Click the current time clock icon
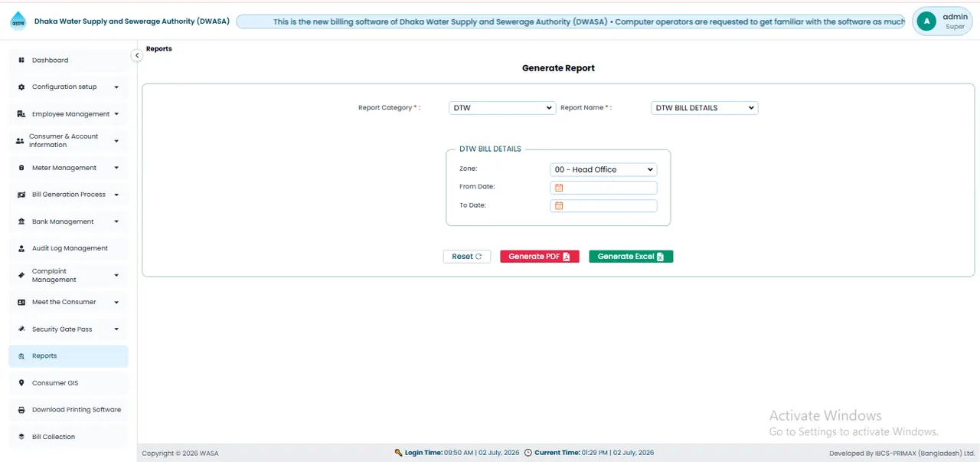Viewport: 980px width, 462px height. pos(528,453)
